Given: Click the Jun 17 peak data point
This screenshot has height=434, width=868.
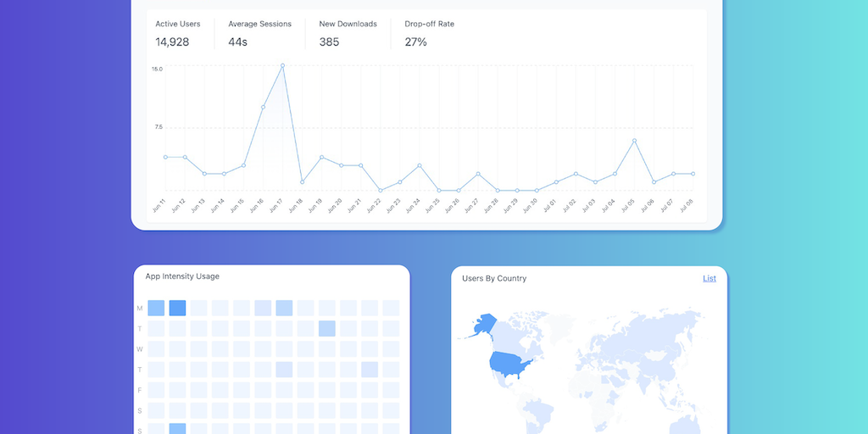Looking at the screenshot, I should [x=283, y=65].
